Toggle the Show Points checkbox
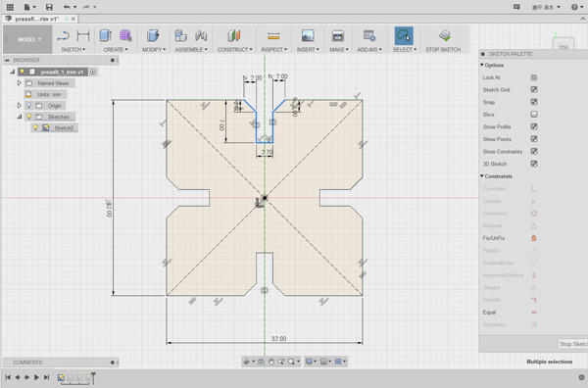This screenshot has width=588, height=388. pyautogui.click(x=534, y=139)
